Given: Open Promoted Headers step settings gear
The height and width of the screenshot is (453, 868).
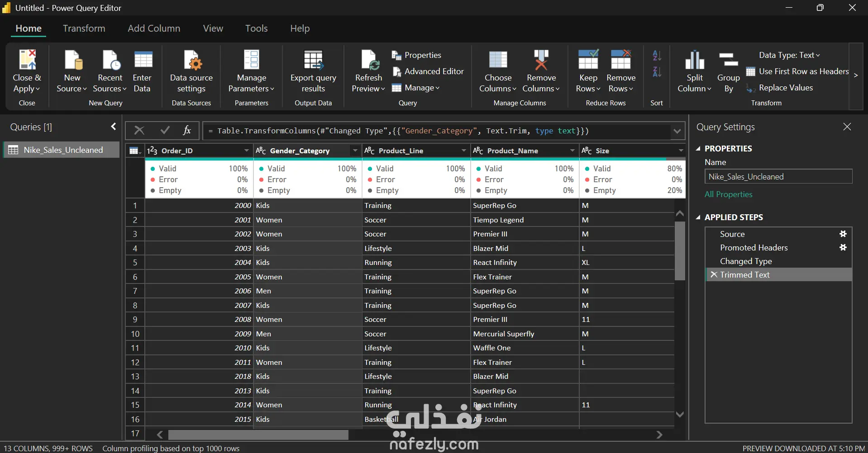Looking at the screenshot, I should 843,247.
